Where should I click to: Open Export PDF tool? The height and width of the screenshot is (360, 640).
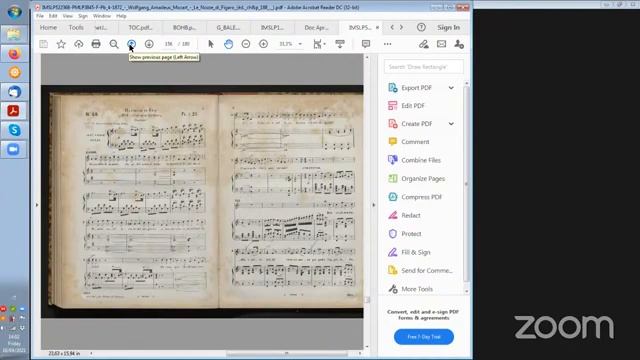point(416,88)
